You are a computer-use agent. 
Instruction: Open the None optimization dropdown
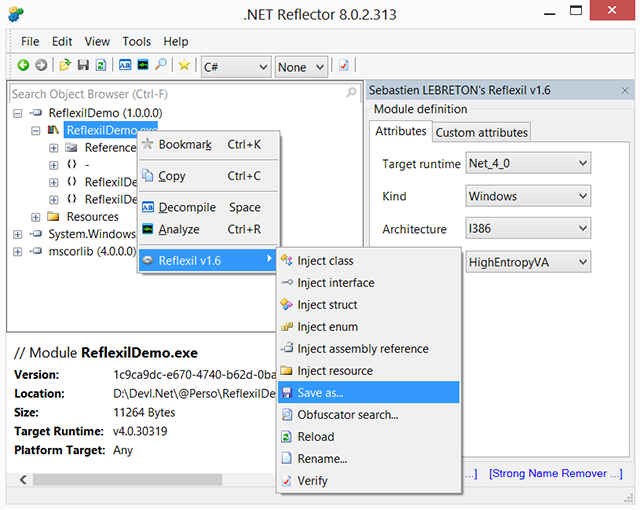(x=301, y=67)
